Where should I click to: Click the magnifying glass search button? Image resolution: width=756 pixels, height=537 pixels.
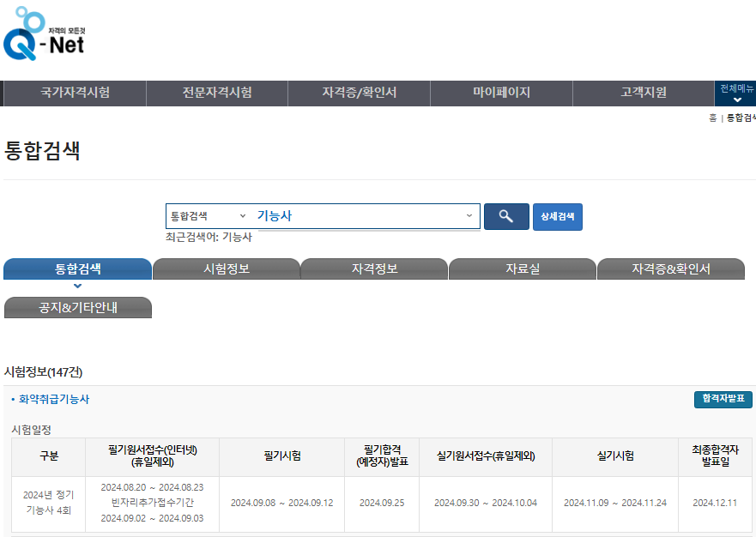click(506, 216)
